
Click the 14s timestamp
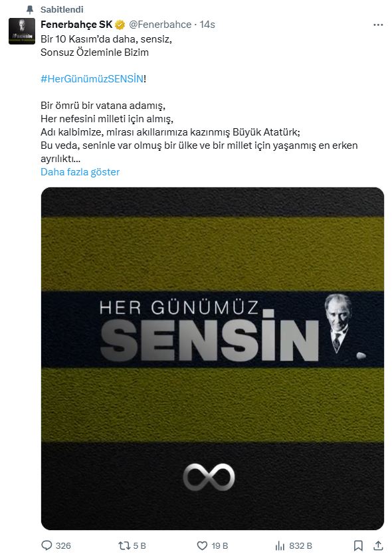[x=207, y=25]
